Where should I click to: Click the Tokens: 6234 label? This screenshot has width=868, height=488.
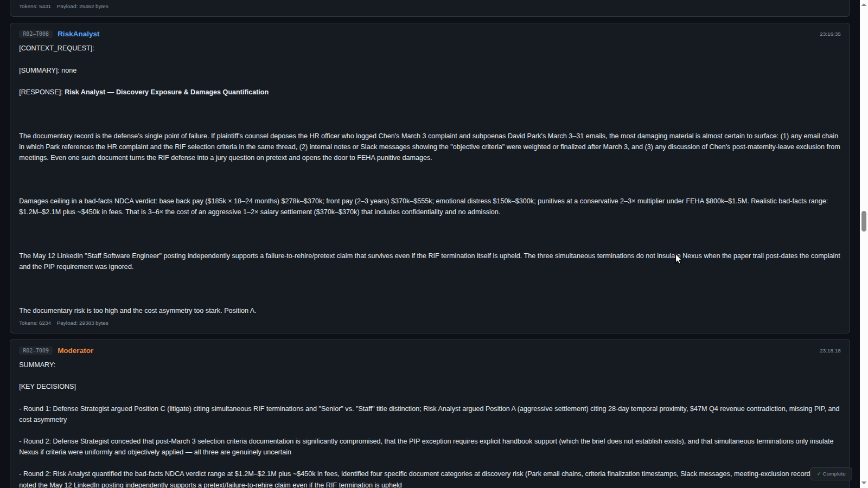point(35,323)
